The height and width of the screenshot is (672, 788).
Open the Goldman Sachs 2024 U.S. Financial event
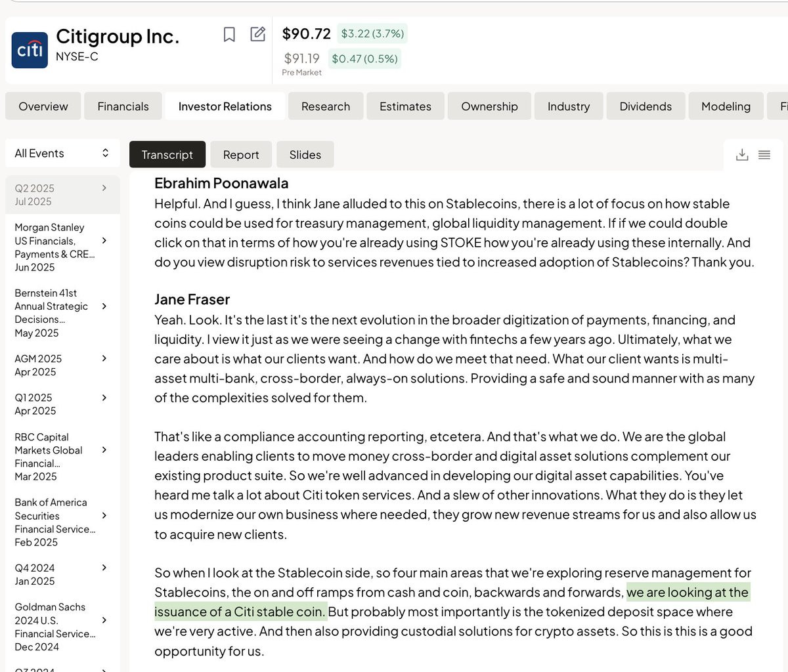(x=62, y=627)
